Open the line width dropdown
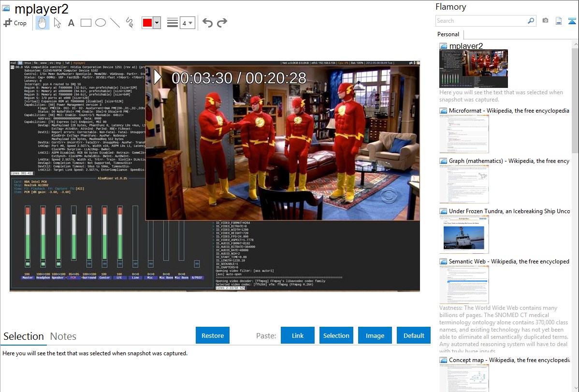Image resolution: width=579 pixels, height=392 pixels. tap(188, 23)
